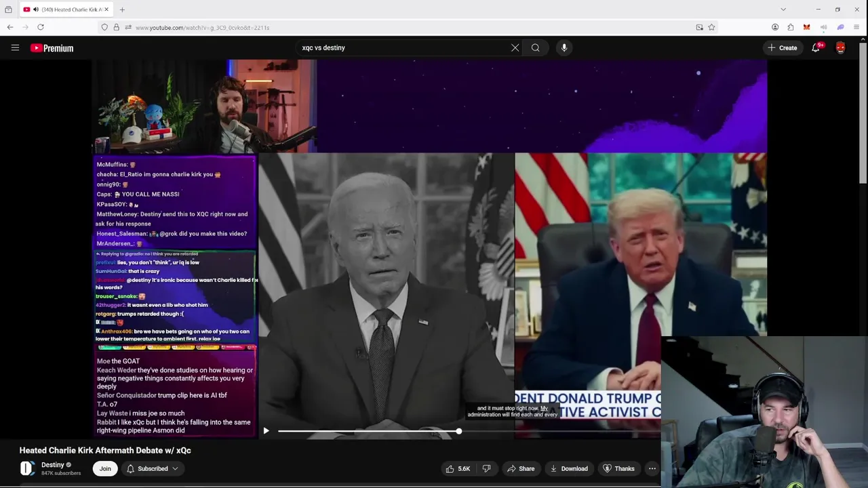Viewport: 868px width, 488px height.
Task: Click the browser address bar URL
Action: [x=202, y=28]
